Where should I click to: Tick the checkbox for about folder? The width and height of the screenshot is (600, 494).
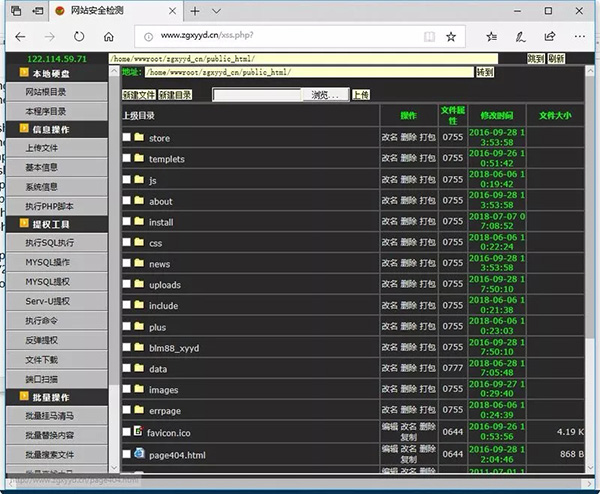[x=127, y=200]
